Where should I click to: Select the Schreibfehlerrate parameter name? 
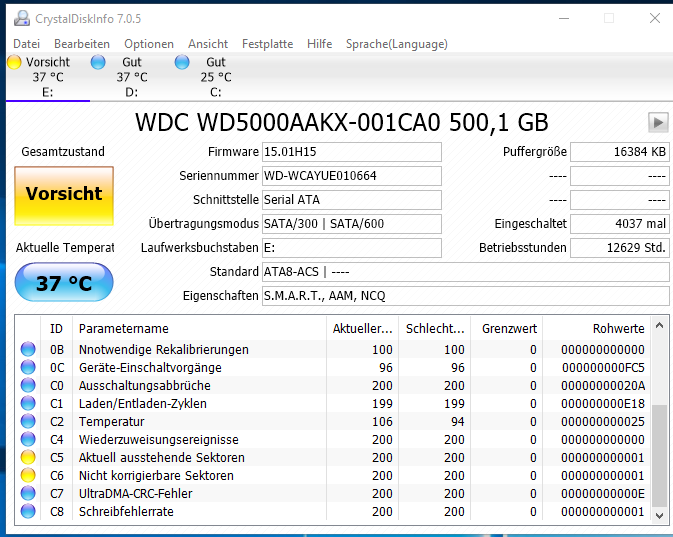126,512
